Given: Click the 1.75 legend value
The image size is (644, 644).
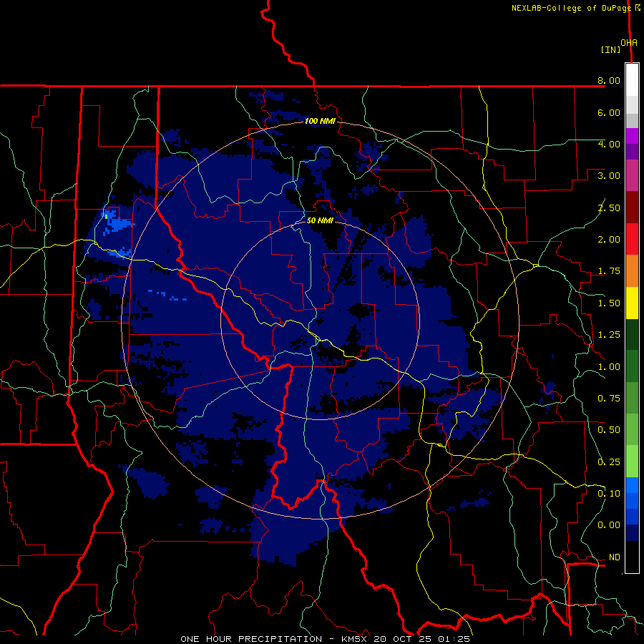Looking at the screenshot, I should coord(609,271).
